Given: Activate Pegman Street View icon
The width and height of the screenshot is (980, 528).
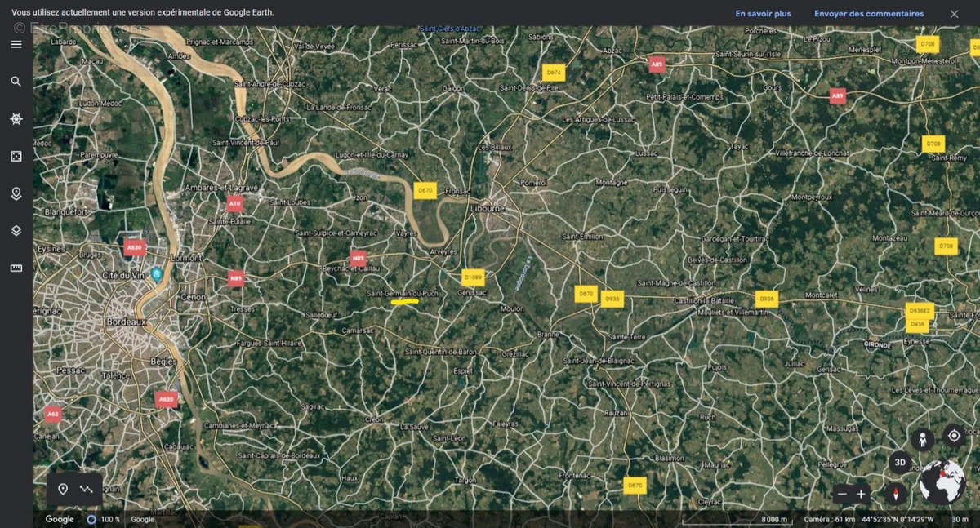Looking at the screenshot, I should click(923, 441).
